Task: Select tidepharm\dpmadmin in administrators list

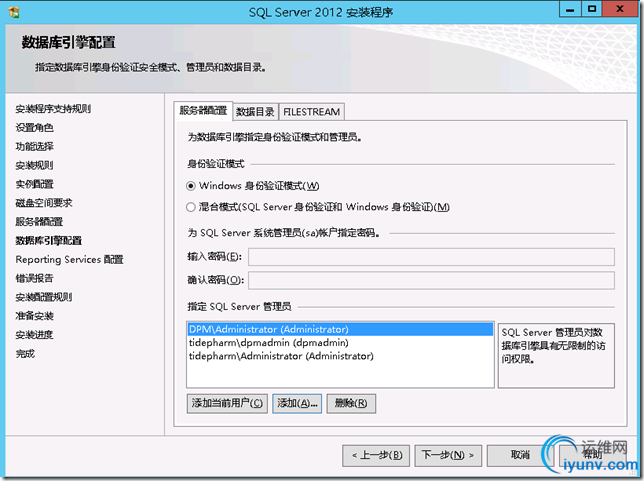Action: (340, 343)
